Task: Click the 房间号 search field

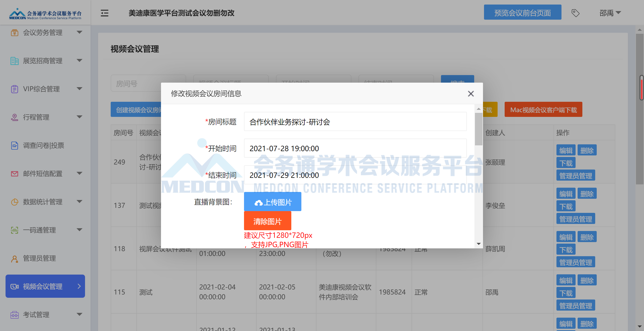Action: [148, 83]
